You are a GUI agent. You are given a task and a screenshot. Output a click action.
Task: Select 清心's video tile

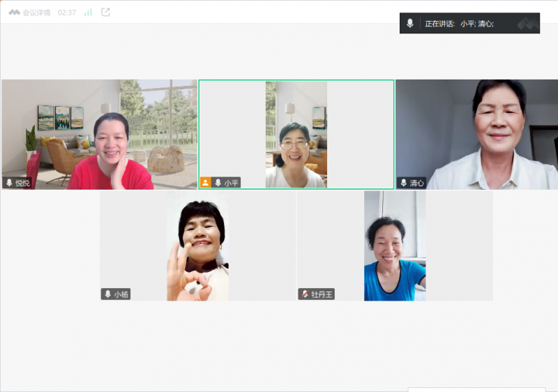click(476, 134)
